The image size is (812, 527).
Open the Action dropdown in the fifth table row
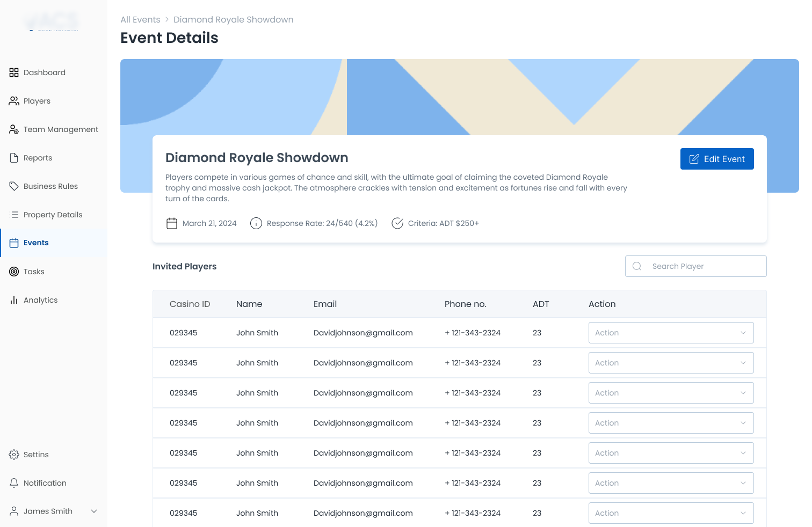tap(671, 453)
